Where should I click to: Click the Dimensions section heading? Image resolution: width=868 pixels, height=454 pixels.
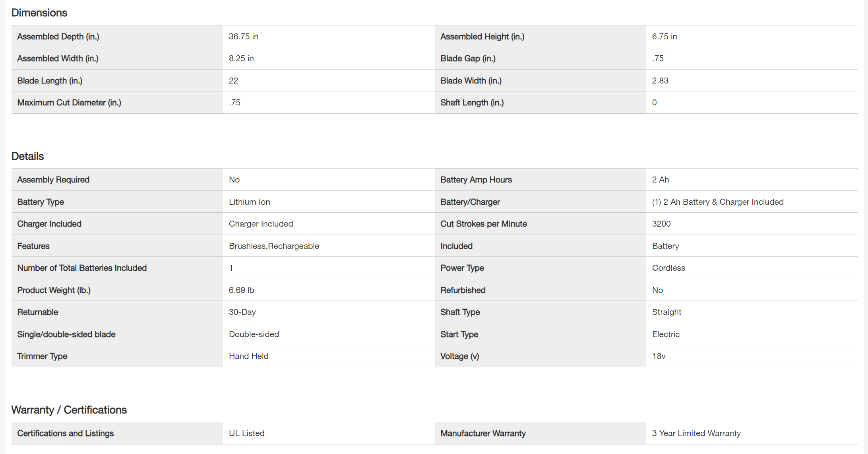[39, 13]
